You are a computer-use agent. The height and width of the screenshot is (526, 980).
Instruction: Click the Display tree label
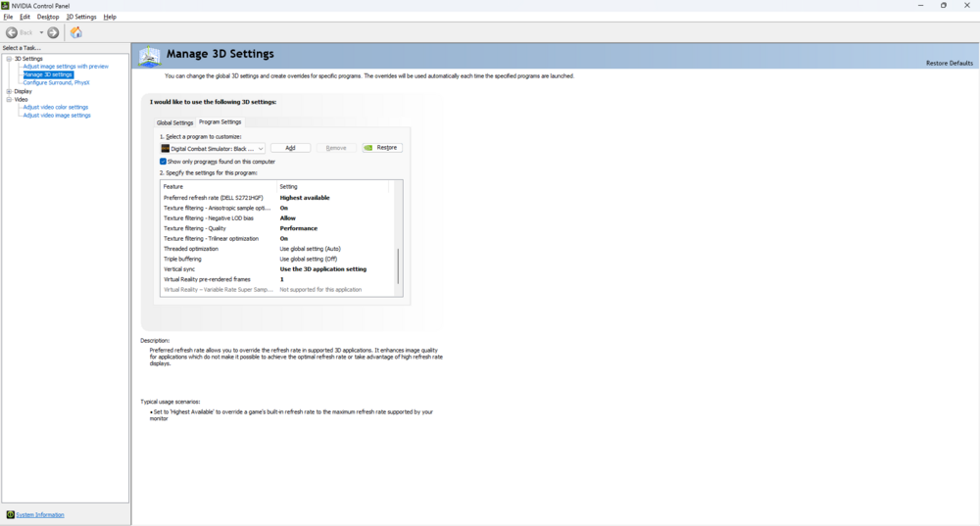pyautogui.click(x=24, y=91)
